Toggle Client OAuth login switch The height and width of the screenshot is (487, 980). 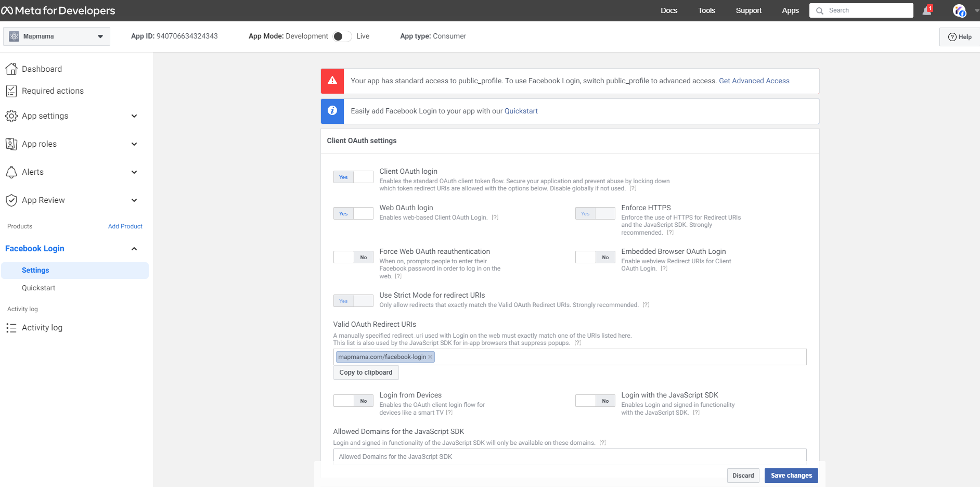[x=353, y=177]
